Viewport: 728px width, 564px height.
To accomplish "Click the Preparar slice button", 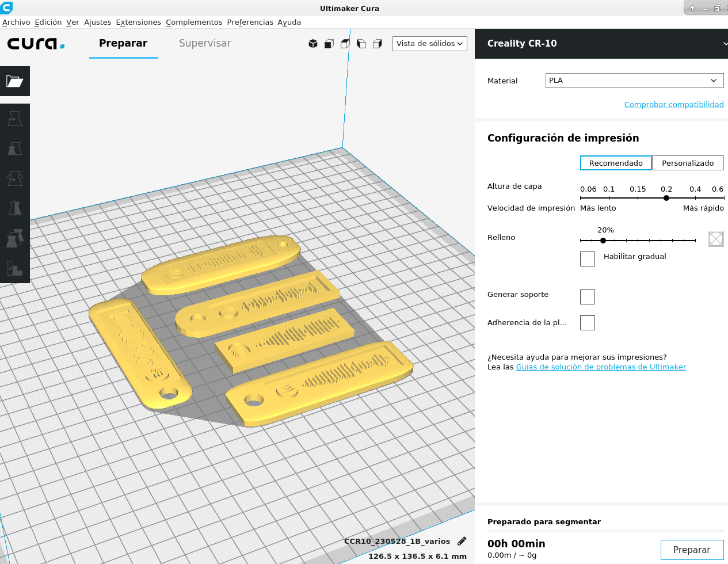I will point(691,550).
